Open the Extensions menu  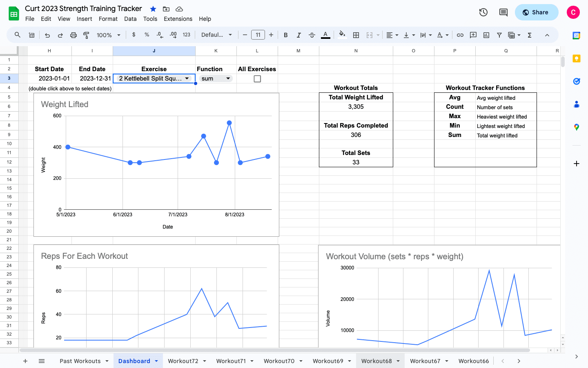pos(178,19)
